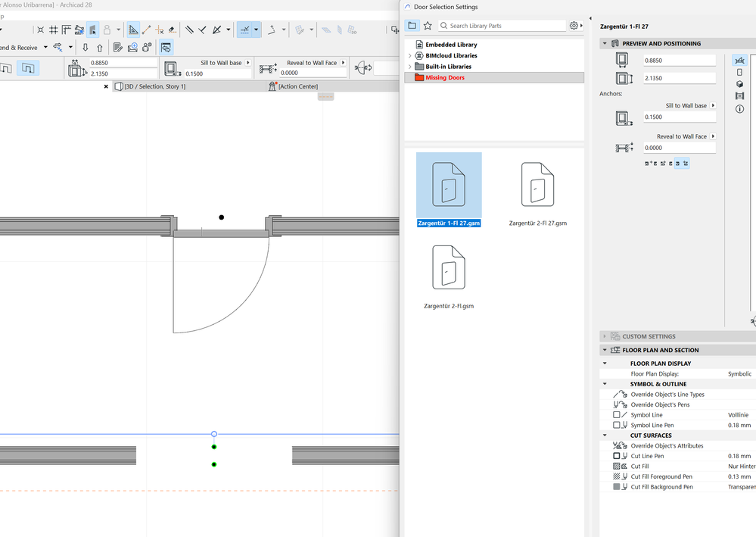
Task: Toggle the Grid Snap toolbar icon
Action: click(x=54, y=30)
